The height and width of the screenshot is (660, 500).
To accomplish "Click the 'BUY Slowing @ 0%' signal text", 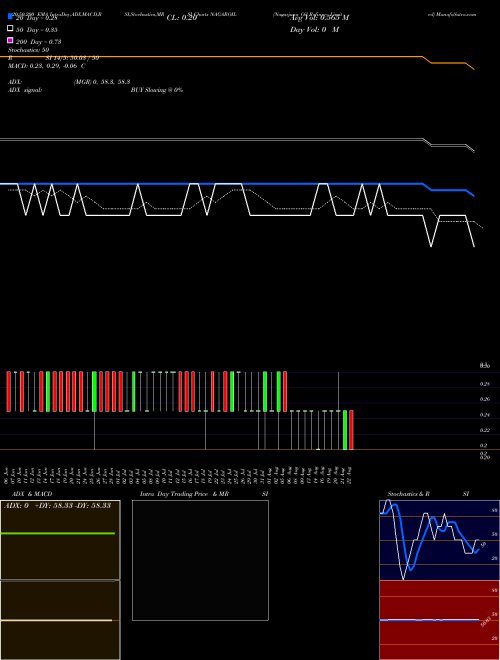I will click(157, 90).
